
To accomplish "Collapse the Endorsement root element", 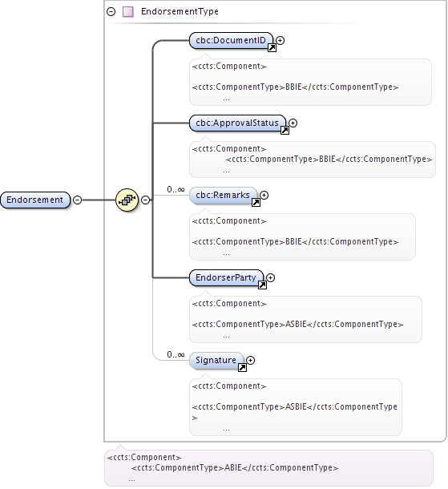I will 77,200.
